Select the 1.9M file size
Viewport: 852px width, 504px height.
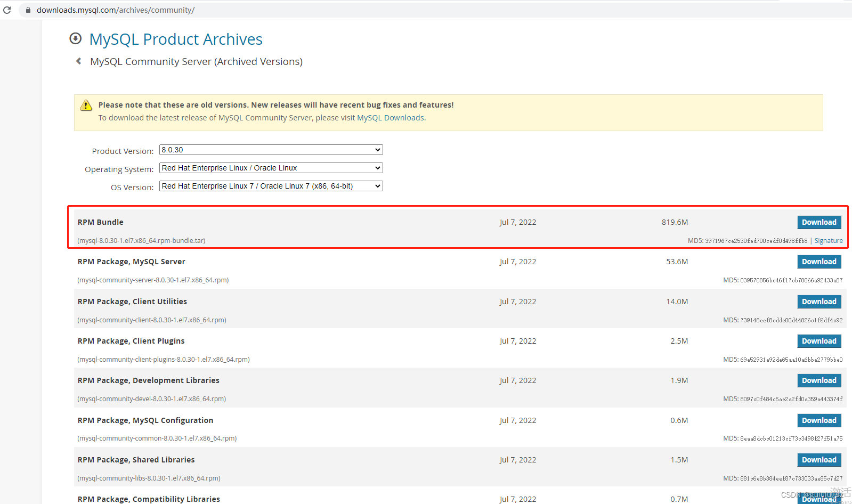(679, 380)
